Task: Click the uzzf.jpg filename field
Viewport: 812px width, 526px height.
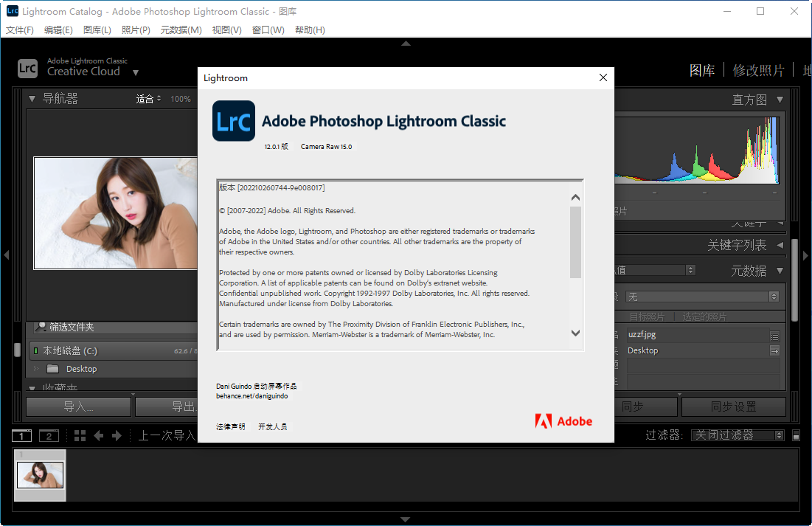Action: [x=697, y=335]
